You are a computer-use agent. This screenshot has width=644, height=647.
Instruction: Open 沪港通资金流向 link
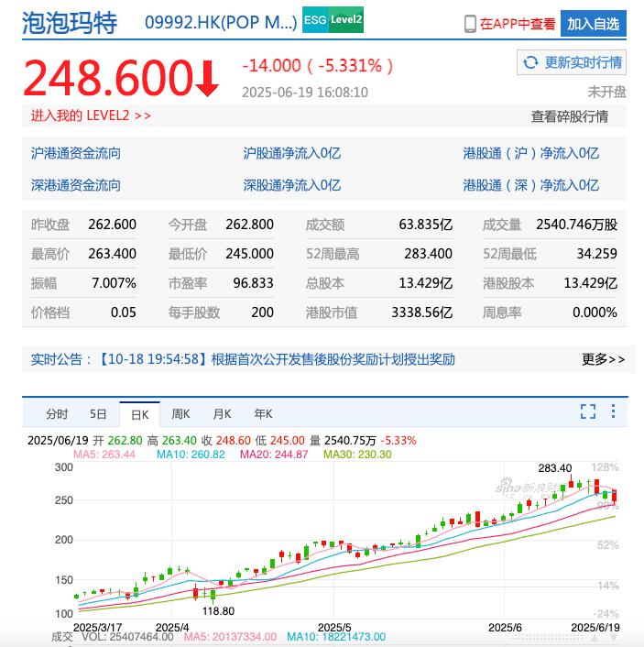point(76,153)
